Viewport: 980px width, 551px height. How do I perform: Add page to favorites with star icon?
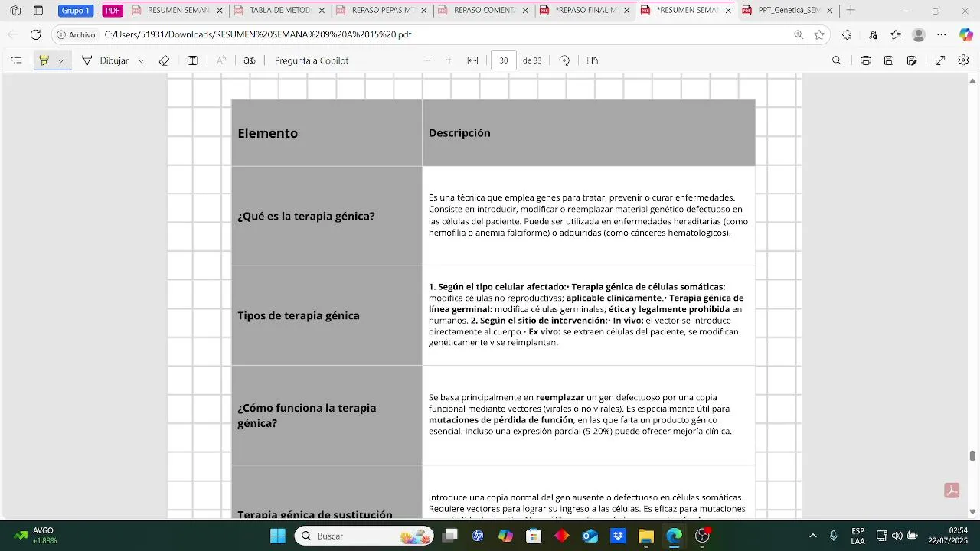pyautogui.click(x=819, y=35)
